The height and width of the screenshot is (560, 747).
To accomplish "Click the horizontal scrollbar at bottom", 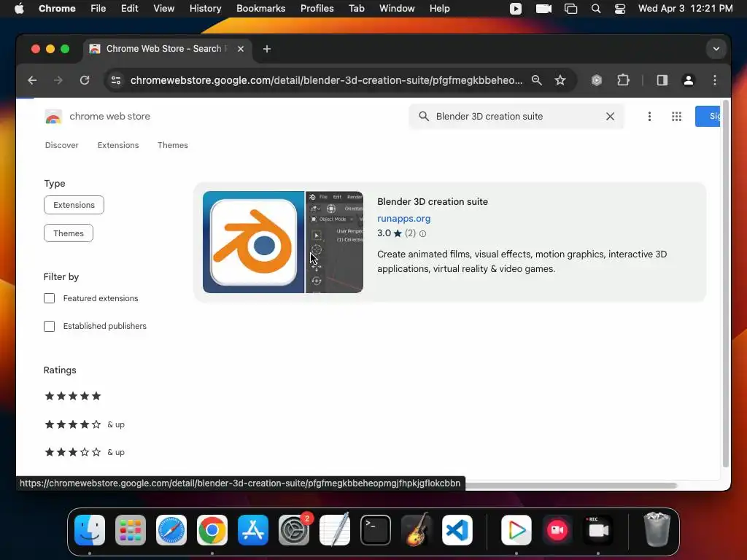I will pyautogui.click(x=570, y=486).
